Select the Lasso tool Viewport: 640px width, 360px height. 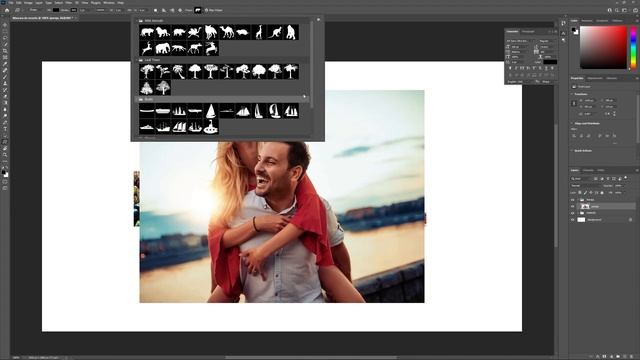pos(5,38)
